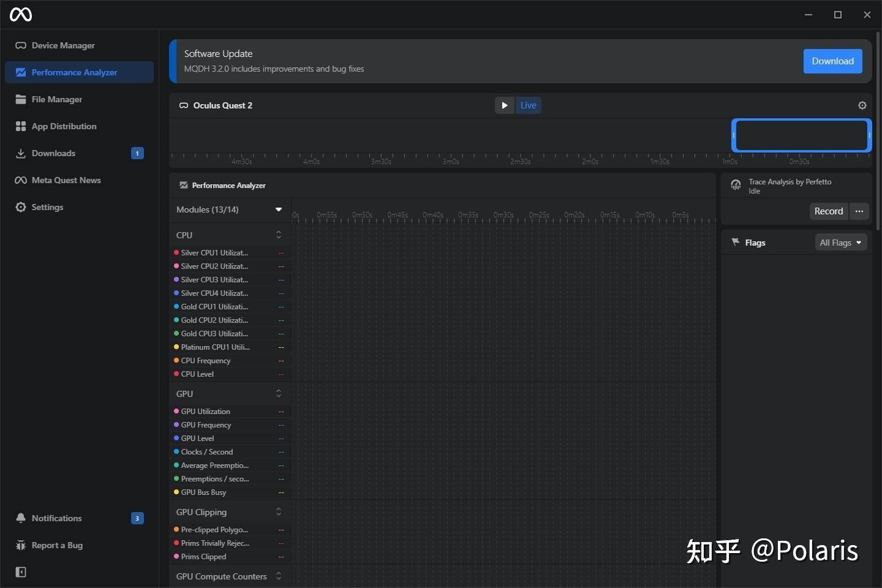Click the Record trace button
Screen dimensions: 882x588
point(828,211)
